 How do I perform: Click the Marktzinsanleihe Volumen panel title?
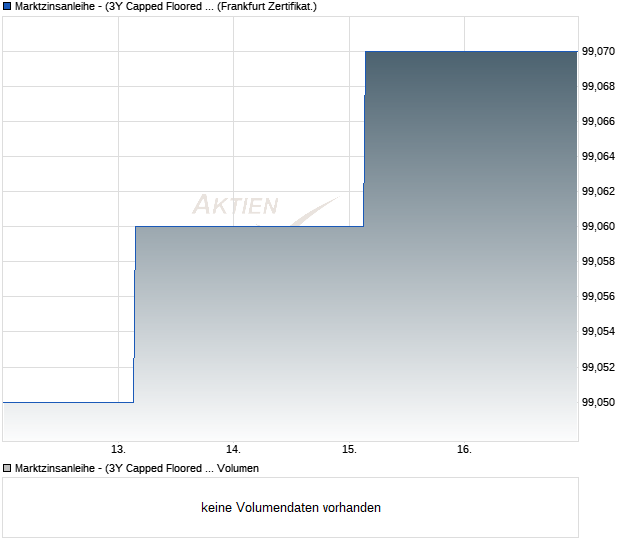pyautogui.click(x=137, y=467)
